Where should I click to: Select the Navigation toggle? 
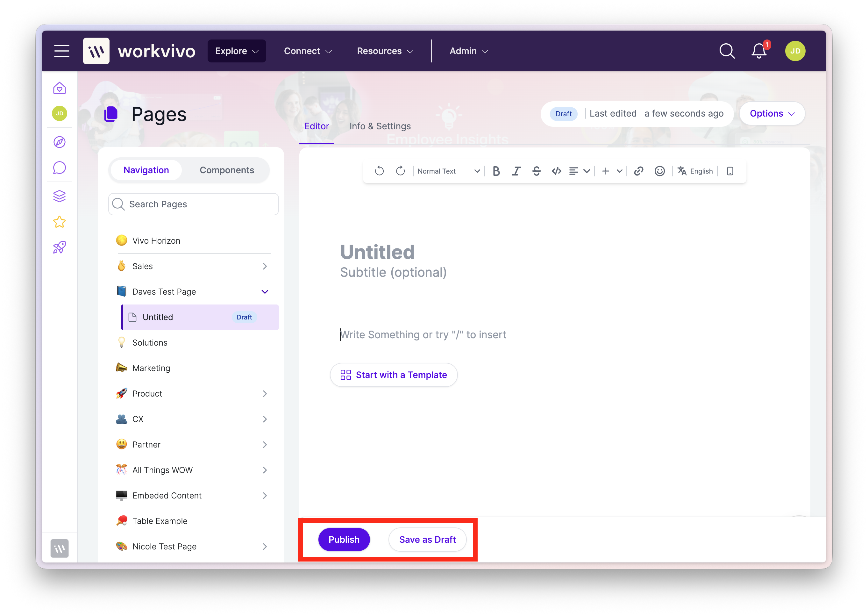(x=146, y=170)
